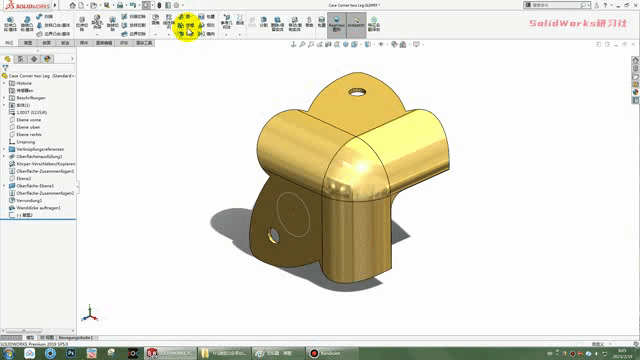Open the Appearances icon in right task pane

tap(636, 92)
